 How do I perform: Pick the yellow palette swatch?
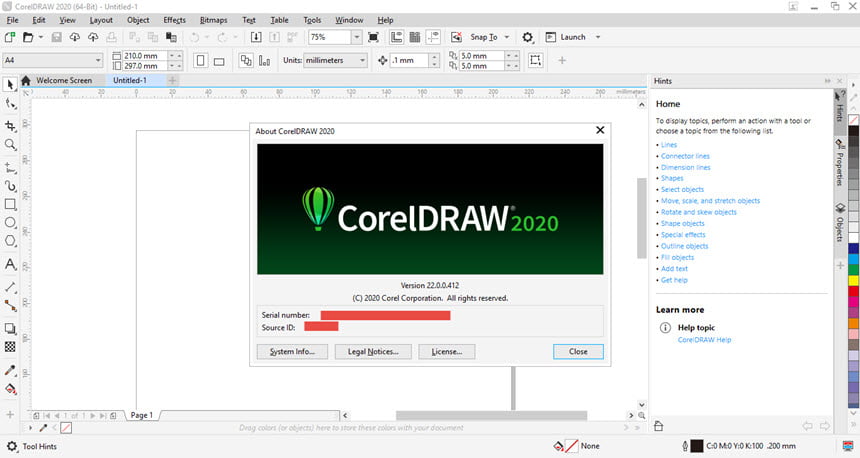(853, 280)
